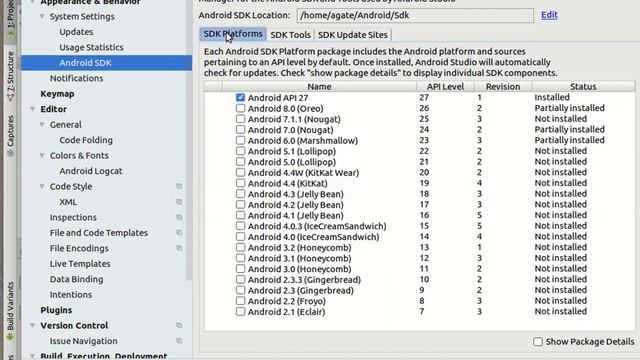Screen dimensions: 640x360
Task: Open the Captures side tool window
Action: click(10, 136)
